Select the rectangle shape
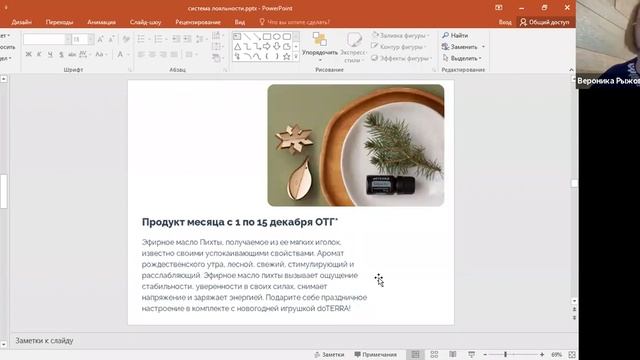The width and height of the screenshot is (640, 360). point(267,37)
